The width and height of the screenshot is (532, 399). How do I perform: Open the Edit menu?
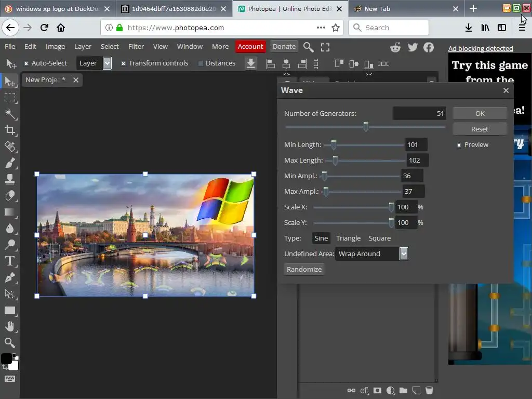30,46
